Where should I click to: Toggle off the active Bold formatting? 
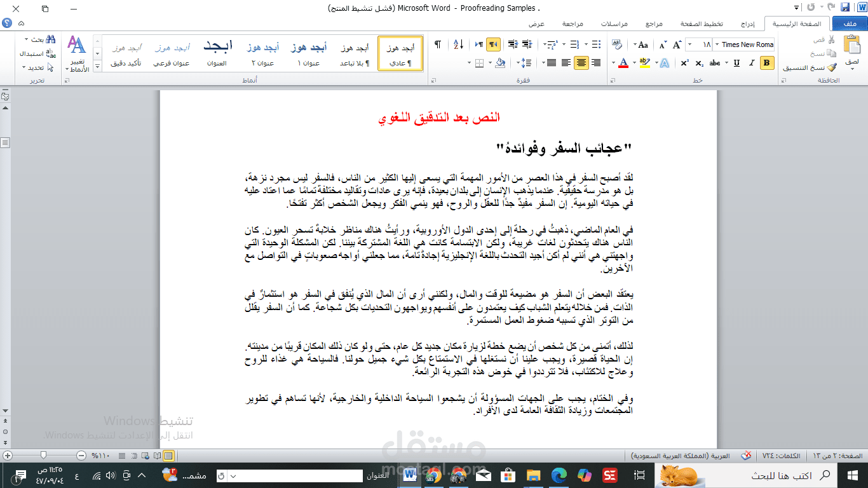766,63
